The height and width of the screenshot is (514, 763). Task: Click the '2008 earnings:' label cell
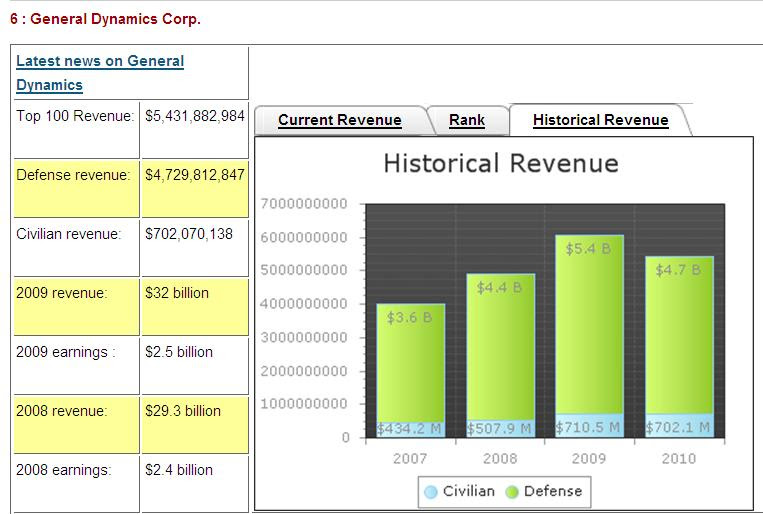[x=76, y=483]
